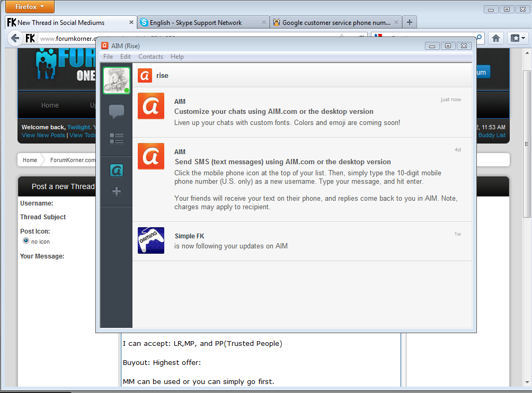Switch to Google customer service phone tab
Screen dimensions: 532x393
click(336, 22)
